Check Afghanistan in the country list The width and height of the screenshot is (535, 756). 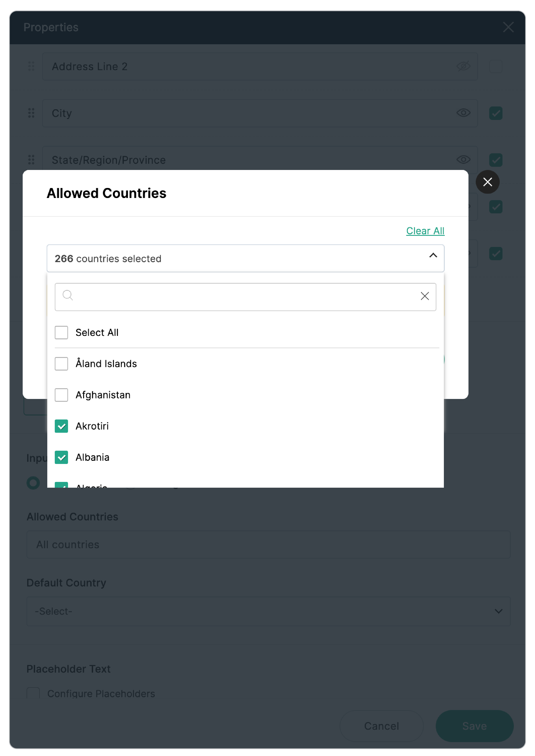[x=61, y=395]
